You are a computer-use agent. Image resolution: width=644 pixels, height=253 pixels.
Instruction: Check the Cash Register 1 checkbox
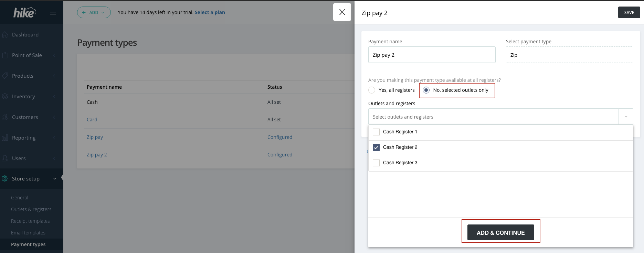376,132
